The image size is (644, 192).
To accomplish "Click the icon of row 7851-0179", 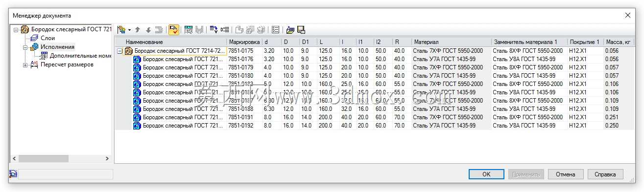I will pos(137,67).
